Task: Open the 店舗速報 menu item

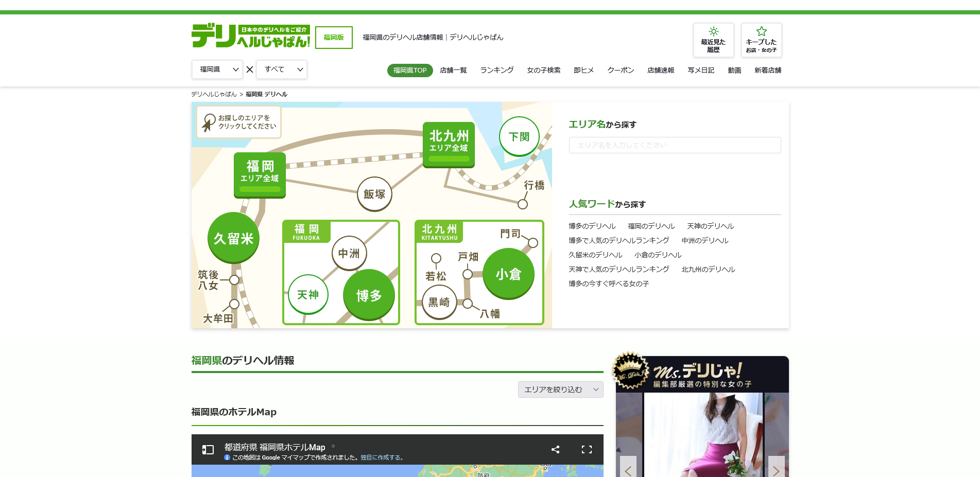Action: click(661, 70)
